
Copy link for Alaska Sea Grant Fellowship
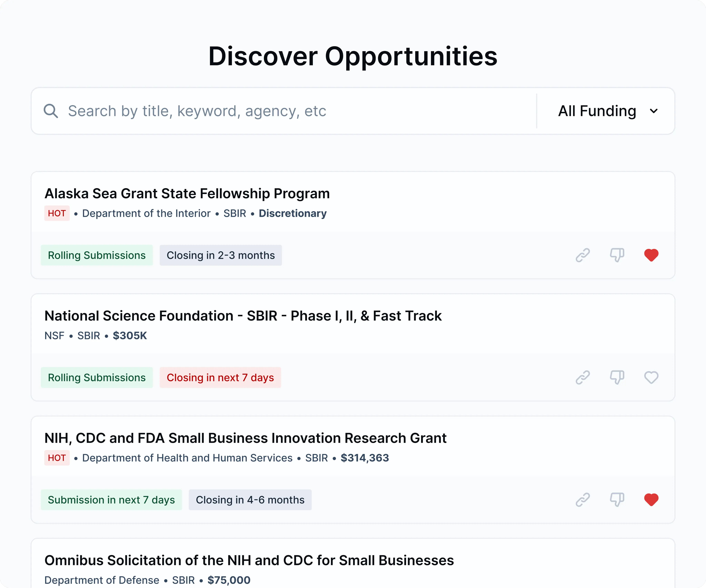point(583,255)
